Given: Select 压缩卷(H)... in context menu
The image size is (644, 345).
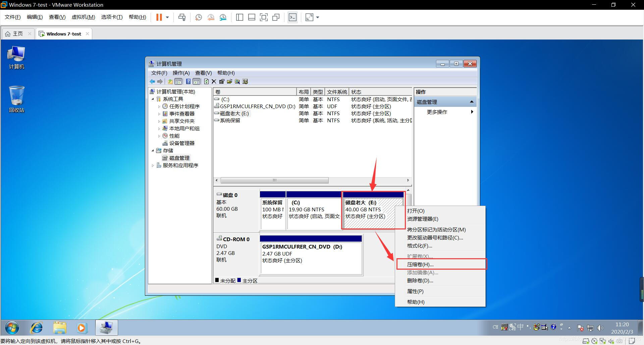Looking at the screenshot, I should coord(441,264).
